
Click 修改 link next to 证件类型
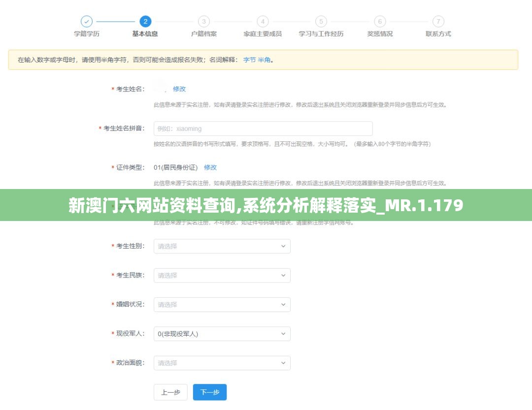(x=210, y=167)
